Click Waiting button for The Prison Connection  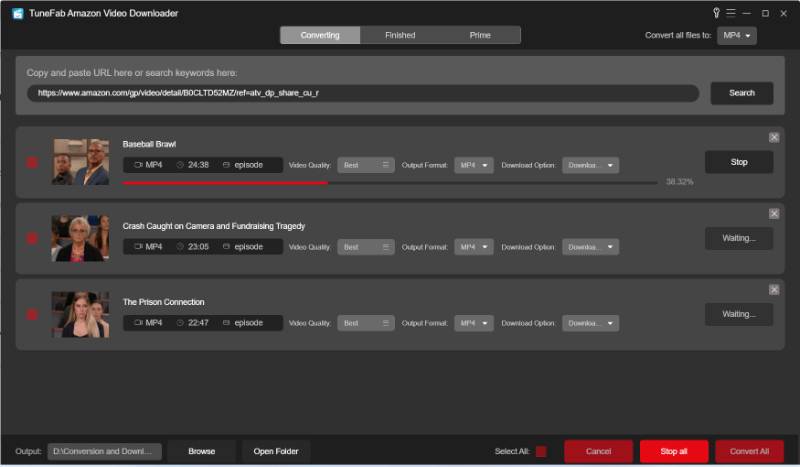click(x=739, y=314)
